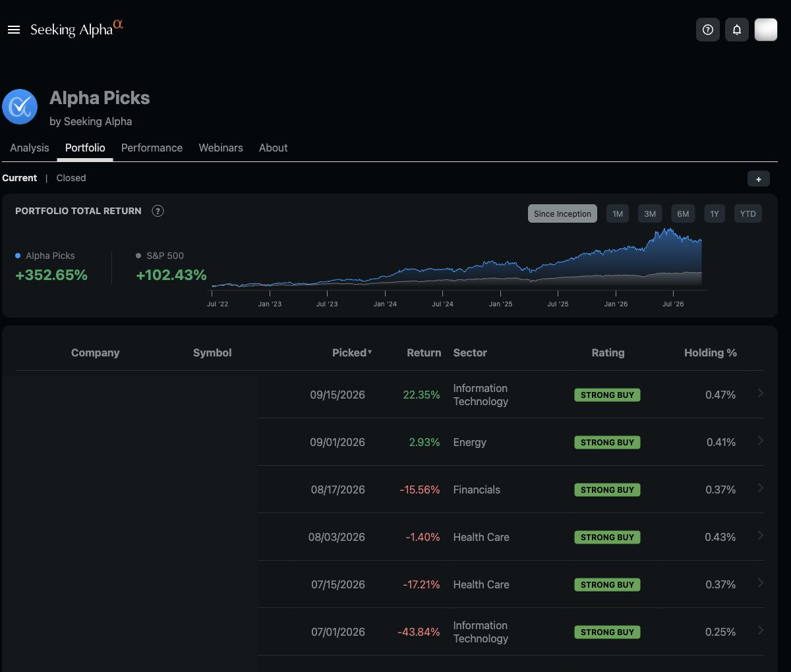Click the Portfolio Total Return info icon
The width and height of the screenshot is (791, 672).
point(158,211)
